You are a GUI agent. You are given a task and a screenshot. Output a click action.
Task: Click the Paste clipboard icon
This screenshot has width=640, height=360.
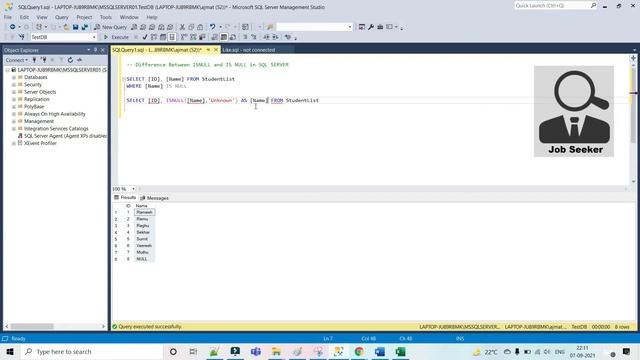click(x=200, y=27)
